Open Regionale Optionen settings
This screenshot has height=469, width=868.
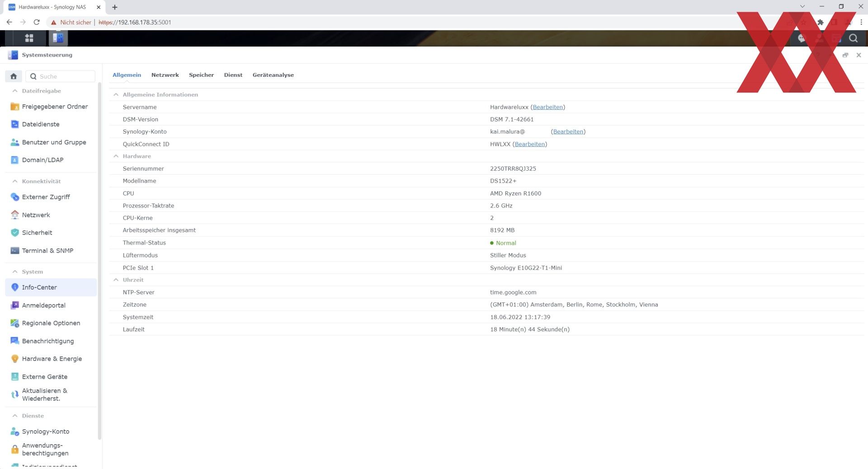coord(51,323)
